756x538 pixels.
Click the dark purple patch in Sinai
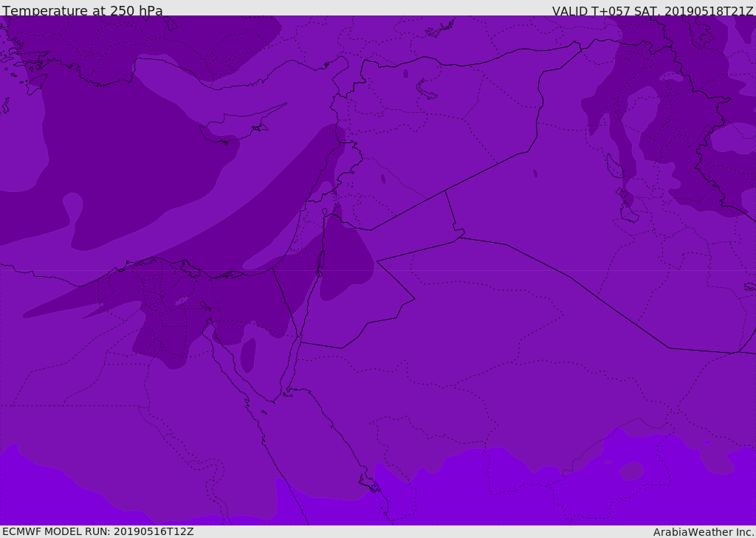click(x=248, y=355)
